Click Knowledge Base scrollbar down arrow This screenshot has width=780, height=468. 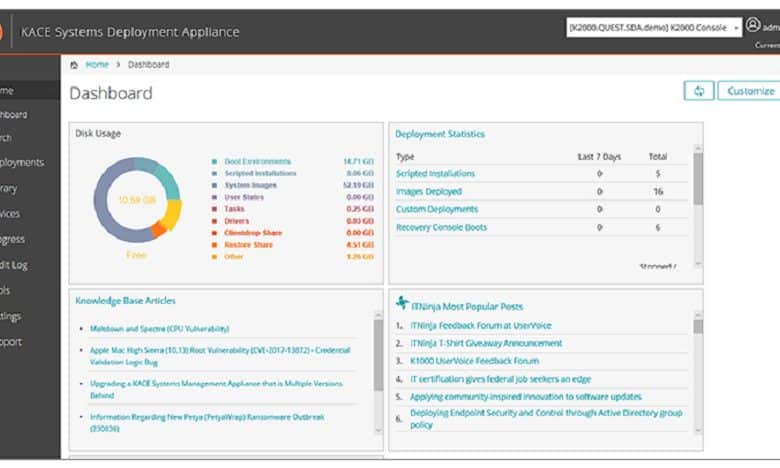(378, 431)
